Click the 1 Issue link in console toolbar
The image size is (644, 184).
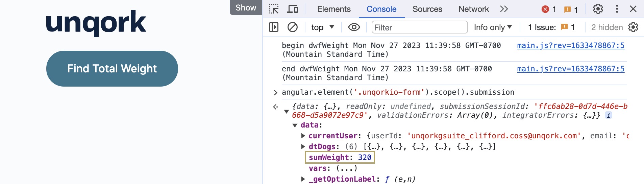coord(551,27)
